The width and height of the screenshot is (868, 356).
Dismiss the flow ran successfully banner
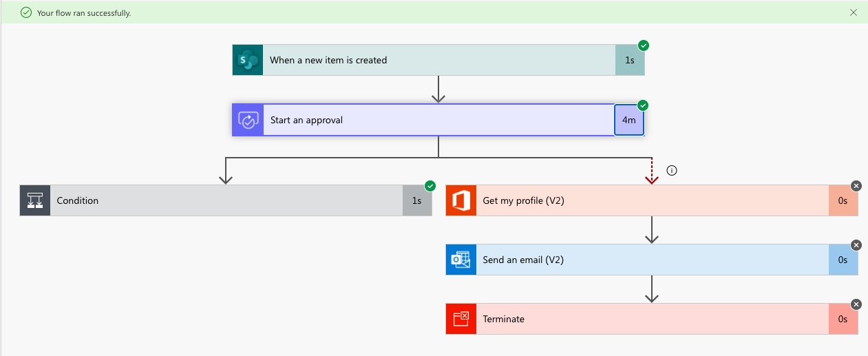pos(854,12)
